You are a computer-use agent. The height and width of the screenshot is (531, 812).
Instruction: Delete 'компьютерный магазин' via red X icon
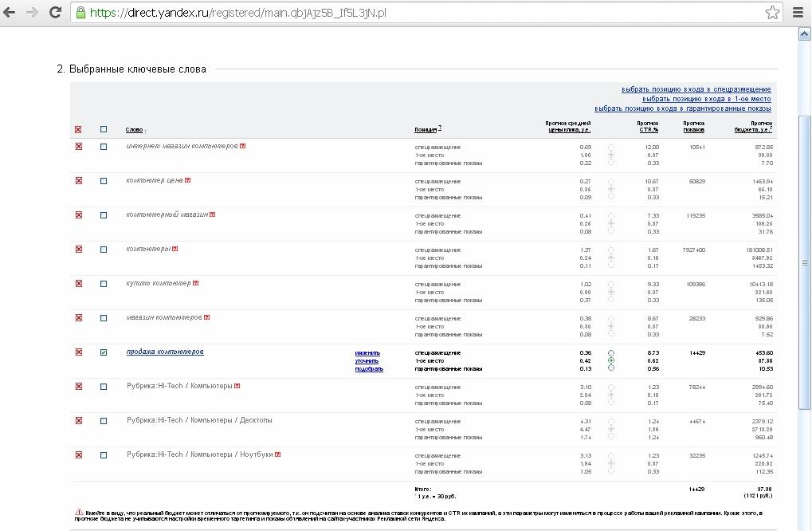point(79,215)
